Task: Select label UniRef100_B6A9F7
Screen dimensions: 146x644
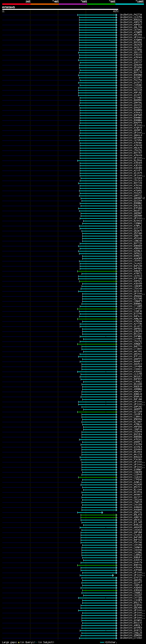Action: coord(131,362)
